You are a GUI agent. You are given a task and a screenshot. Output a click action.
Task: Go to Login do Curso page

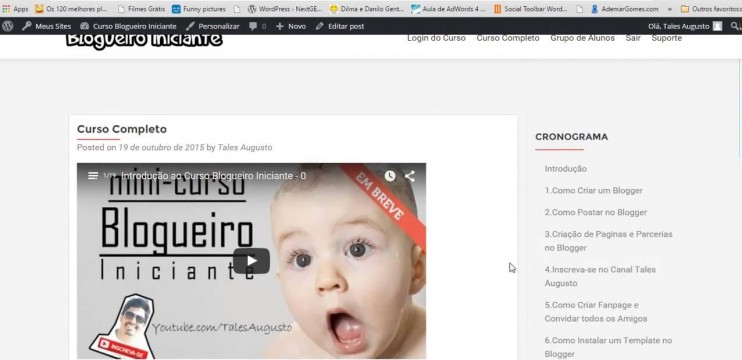click(436, 38)
